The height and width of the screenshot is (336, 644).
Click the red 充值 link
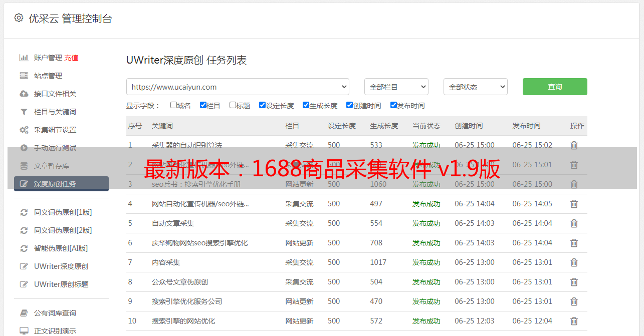tap(71, 58)
